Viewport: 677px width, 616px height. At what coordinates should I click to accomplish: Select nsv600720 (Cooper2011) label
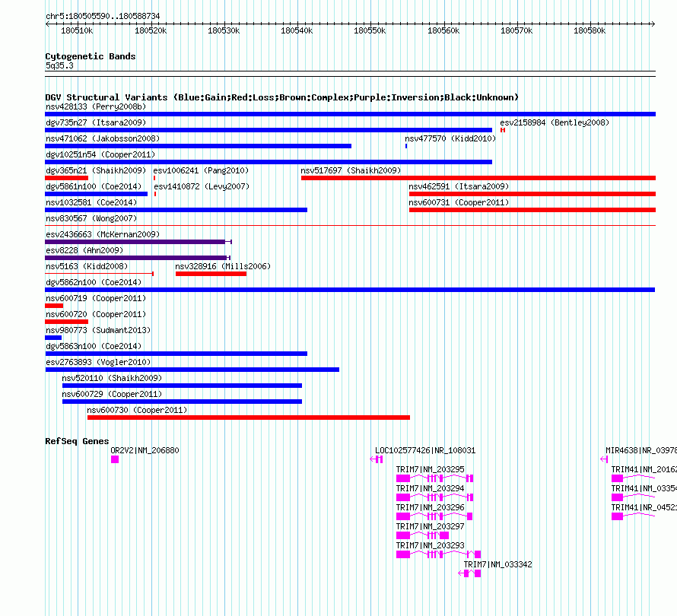[96, 314]
